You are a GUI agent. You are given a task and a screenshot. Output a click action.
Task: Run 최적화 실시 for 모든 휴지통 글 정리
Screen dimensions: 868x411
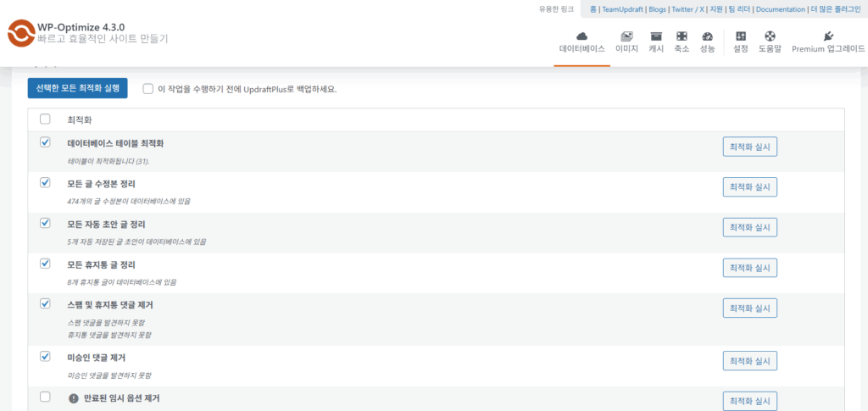coord(750,268)
